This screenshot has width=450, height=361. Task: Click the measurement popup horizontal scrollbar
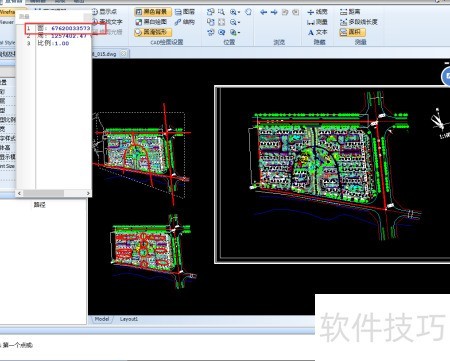[54, 193]
